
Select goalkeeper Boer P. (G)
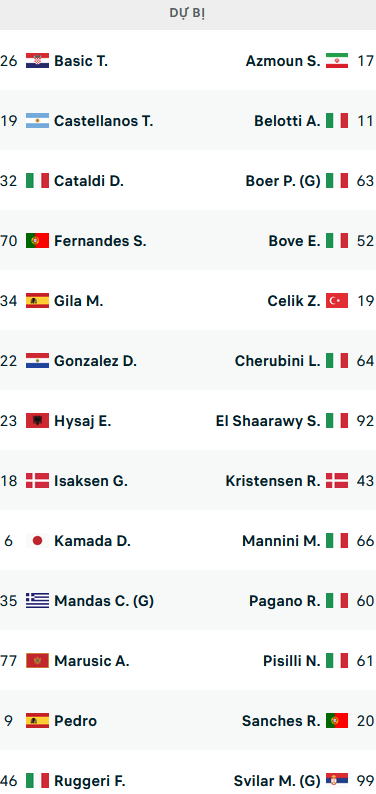pos(283,181)
